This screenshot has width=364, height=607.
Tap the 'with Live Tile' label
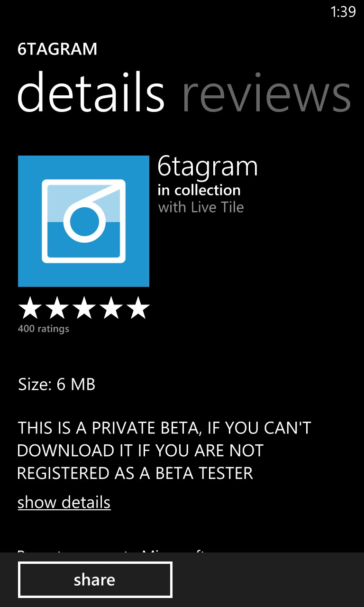201,207
